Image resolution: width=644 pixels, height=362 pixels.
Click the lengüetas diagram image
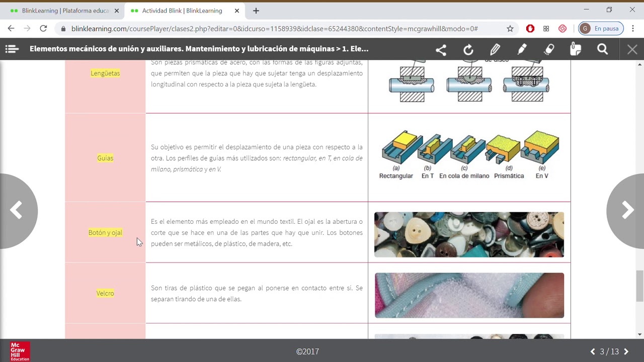tap(469, 80)
